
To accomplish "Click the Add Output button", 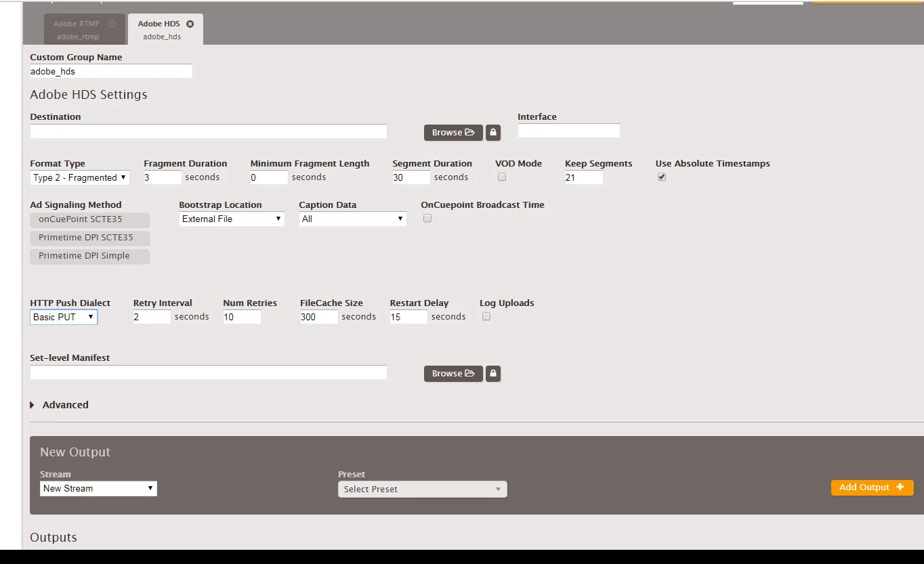I will (x=872, y=487).
